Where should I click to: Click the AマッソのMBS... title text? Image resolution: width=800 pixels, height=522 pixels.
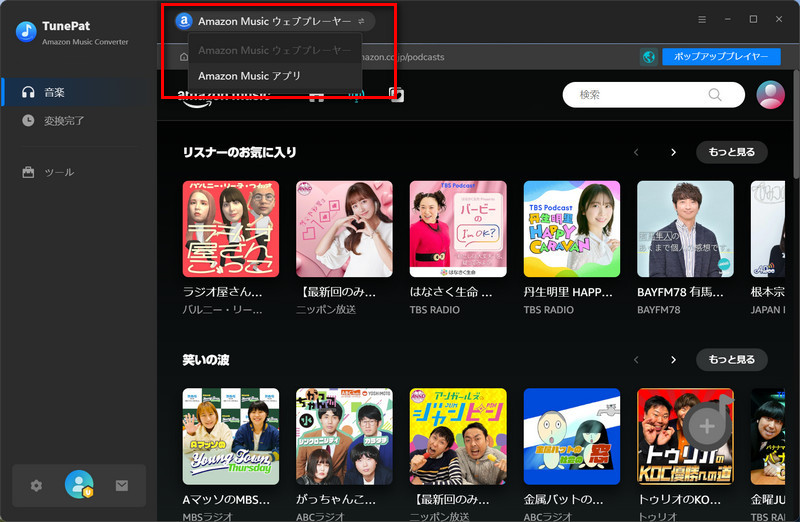click(x=226, y=500)
